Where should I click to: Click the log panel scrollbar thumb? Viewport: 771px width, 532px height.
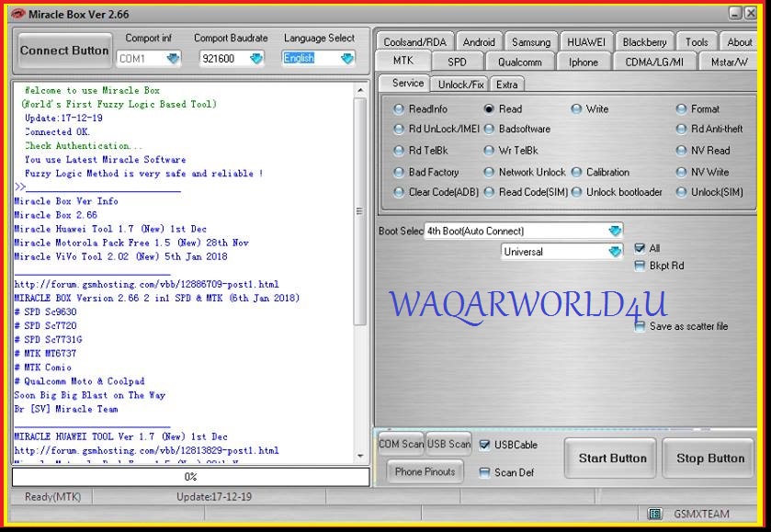coord(360,211)
